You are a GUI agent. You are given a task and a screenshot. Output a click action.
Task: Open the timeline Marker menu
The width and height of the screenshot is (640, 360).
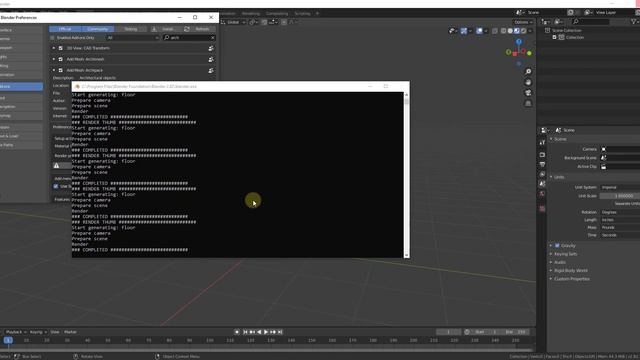tap(70, 332)
